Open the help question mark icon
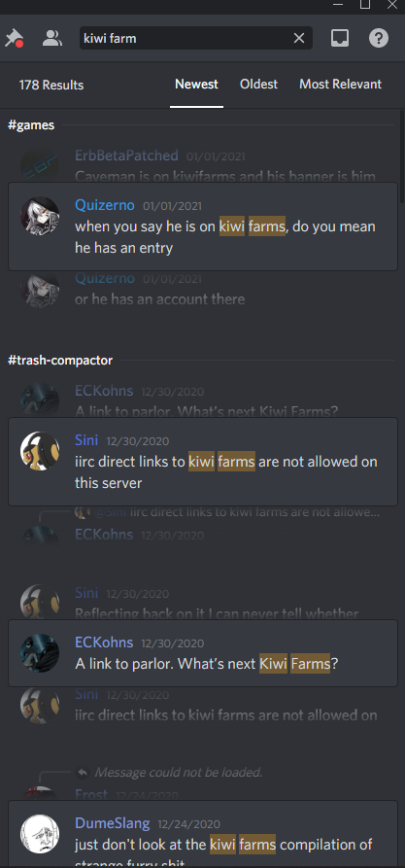Image resolution: width=405 pixels, height=868 pixels. click(x=379, y=38)
